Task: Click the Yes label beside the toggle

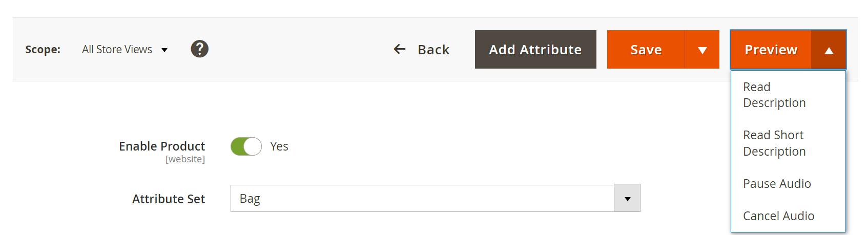Action: pos(279,146)
